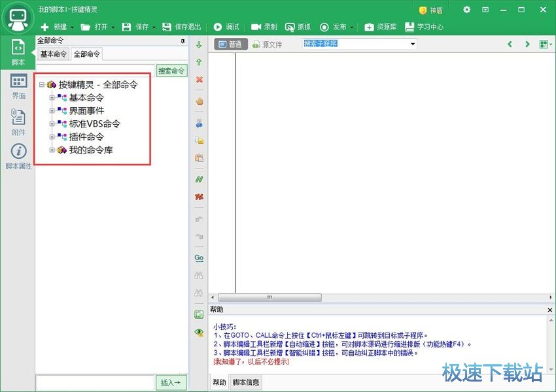Screen dimensions: 556x392
Task: Click the upper binoculars find icon
Action: pos(200,275)
